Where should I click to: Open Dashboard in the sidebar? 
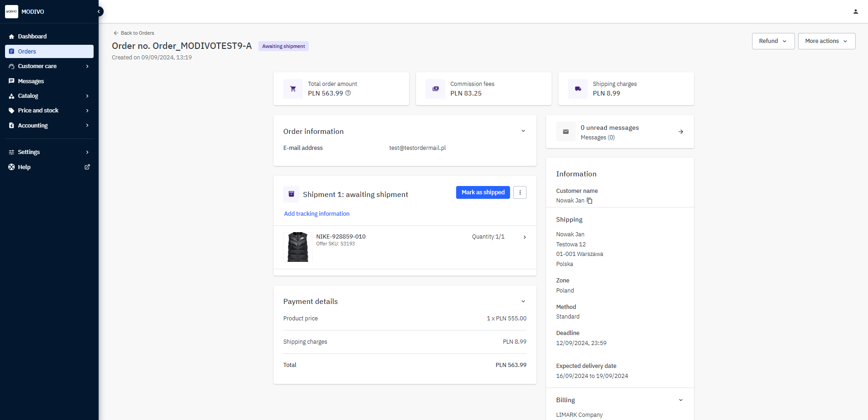32,37
